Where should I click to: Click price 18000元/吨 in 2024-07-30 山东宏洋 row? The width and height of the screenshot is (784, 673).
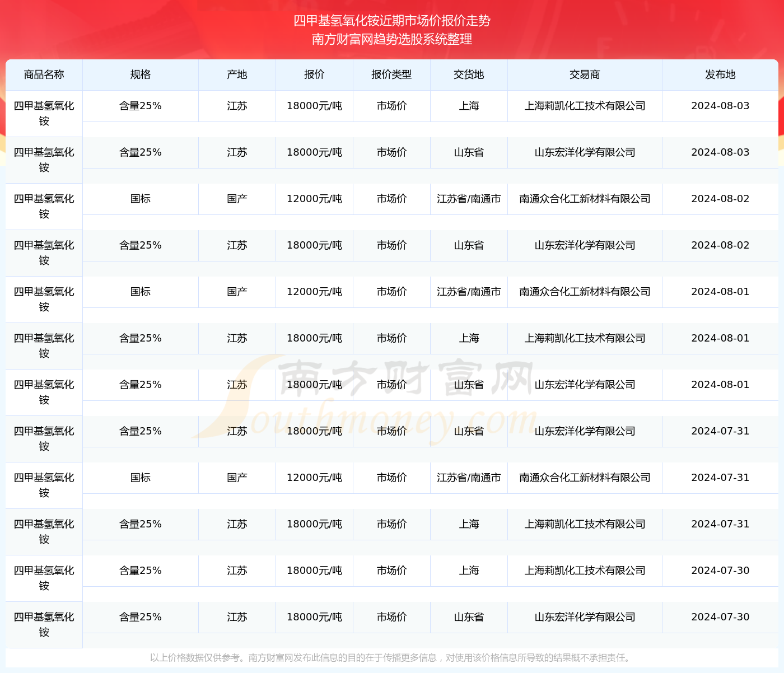pyautogui.click(x=314, y=617)
